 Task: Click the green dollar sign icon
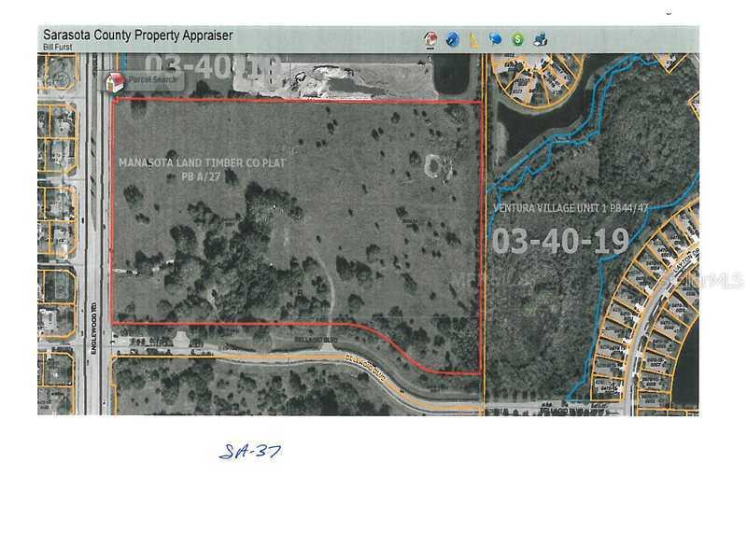click(517, 39)
